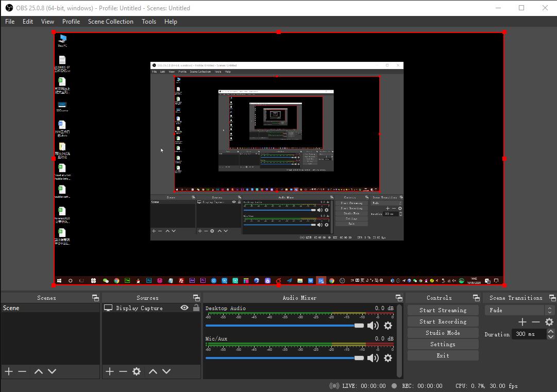Click the This PC icon in the preview
Image resolution: width=557 pixels, height=392 pixels.
point(62,41)
